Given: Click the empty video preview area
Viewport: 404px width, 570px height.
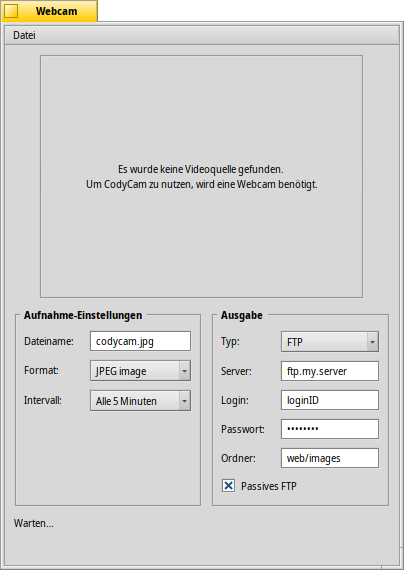Looking at the screenshot, I should tap(201, 177).
